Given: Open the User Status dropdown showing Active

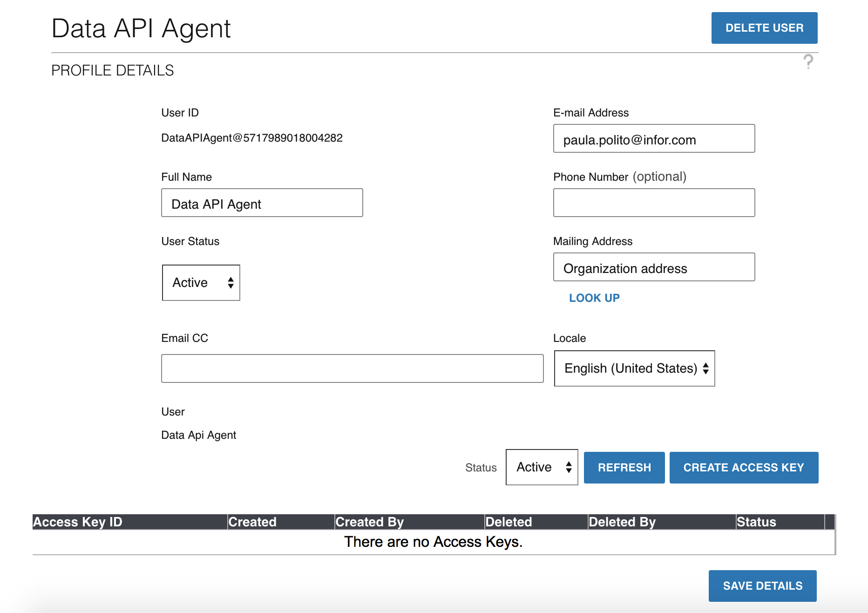Looking at the screenshot, I should pos(200,283).
